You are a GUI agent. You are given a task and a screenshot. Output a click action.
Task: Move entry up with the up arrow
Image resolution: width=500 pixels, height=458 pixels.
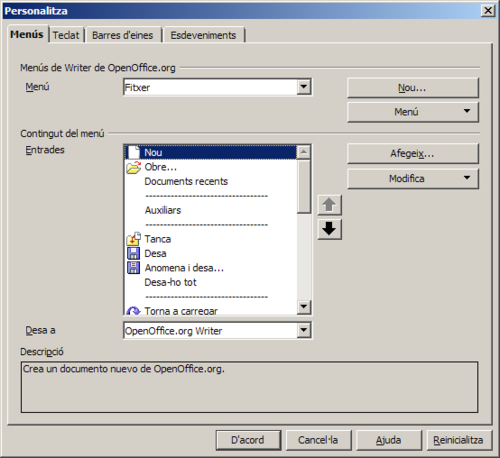[329, 205]
